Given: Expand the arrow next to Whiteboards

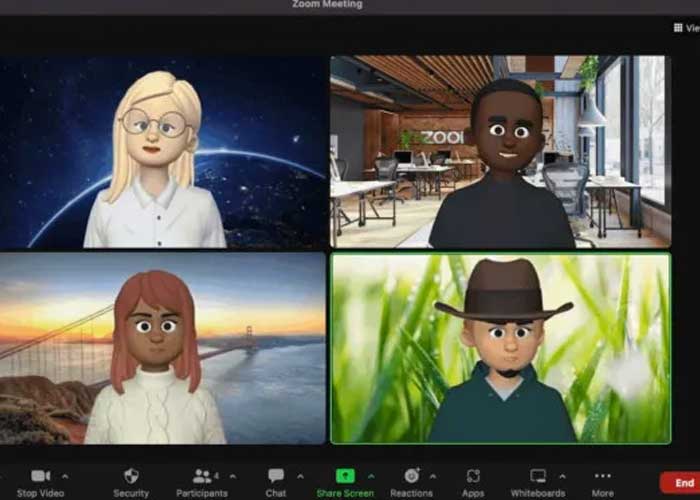Looking at the screenshot, I should (565, 476).
